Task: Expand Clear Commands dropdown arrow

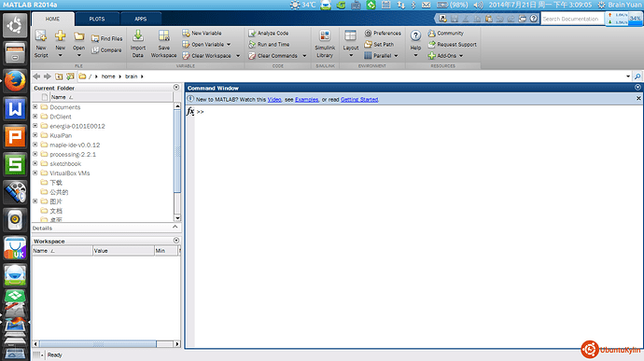Action: point(304,56)
